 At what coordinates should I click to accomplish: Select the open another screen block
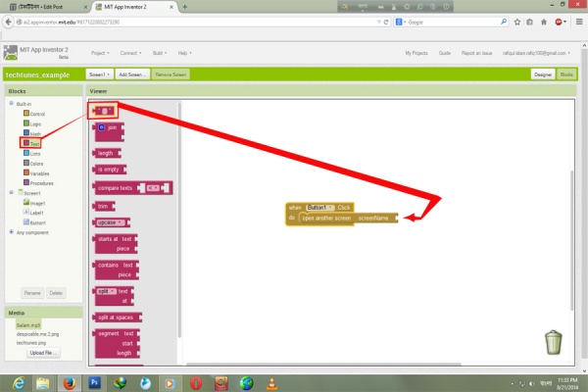pyautogui.click(x=348, y=219)
